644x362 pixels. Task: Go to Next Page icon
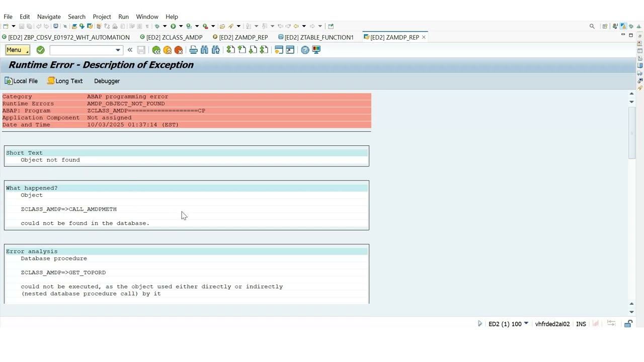253,50
